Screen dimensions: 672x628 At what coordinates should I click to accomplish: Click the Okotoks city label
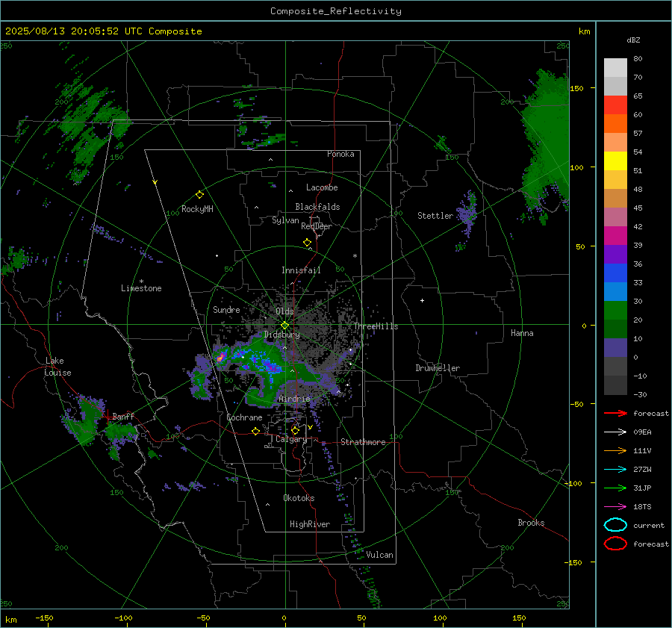tap(299, 498)
